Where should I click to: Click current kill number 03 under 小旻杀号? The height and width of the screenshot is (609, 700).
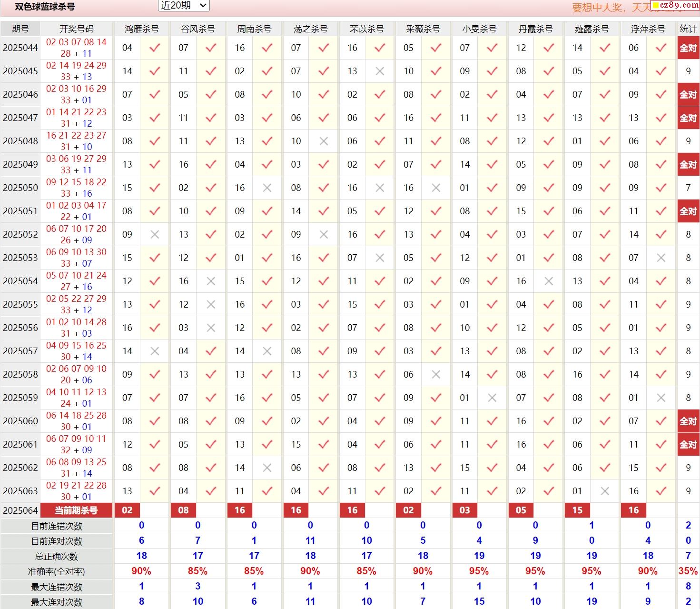tap(465, 510)
